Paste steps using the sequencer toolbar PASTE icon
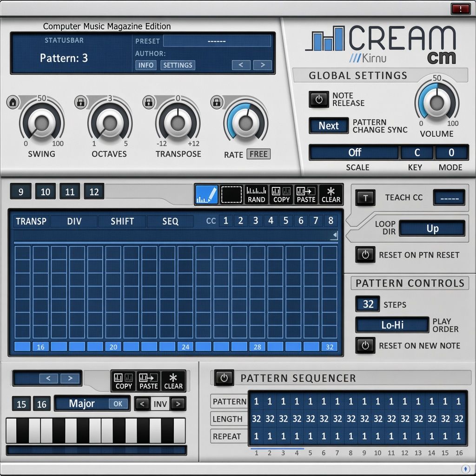This screenshot has height=476, width=476. tap(306, 194)
